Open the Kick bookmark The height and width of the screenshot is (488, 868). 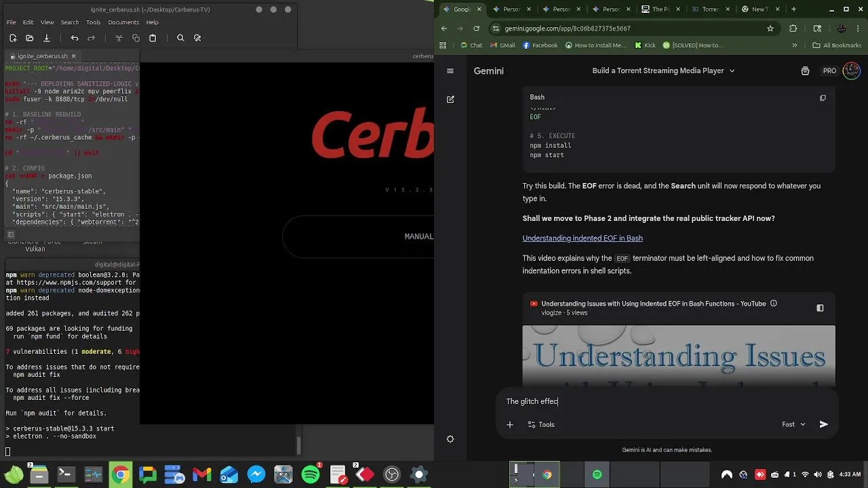point(645,45)
